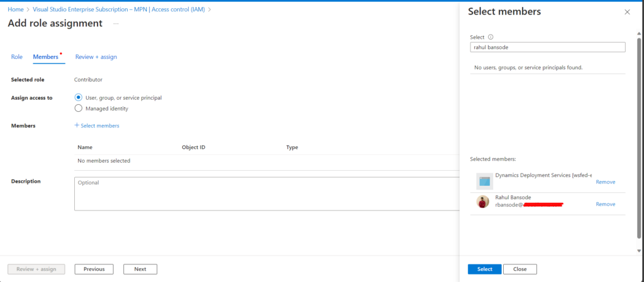Image resolution: width=644 pixels, height=282 pixels.
Task: Click the Next button
Action: pyautogui.click(x=140, y=269)
